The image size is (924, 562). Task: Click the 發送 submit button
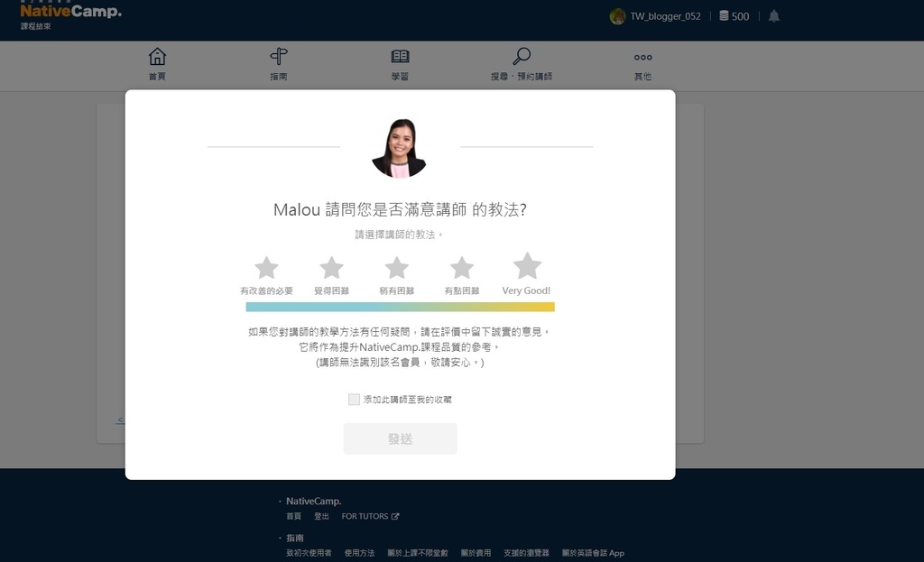[400, 438]
